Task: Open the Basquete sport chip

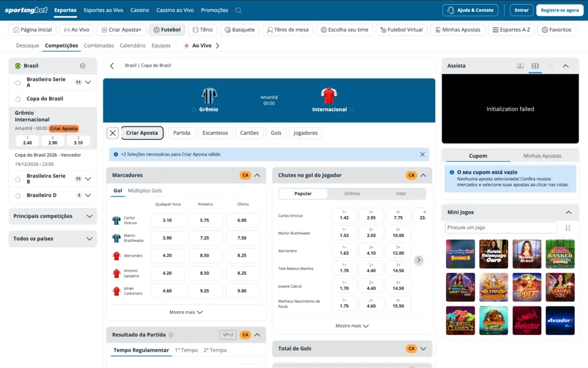Action: [x=240, y=30]
